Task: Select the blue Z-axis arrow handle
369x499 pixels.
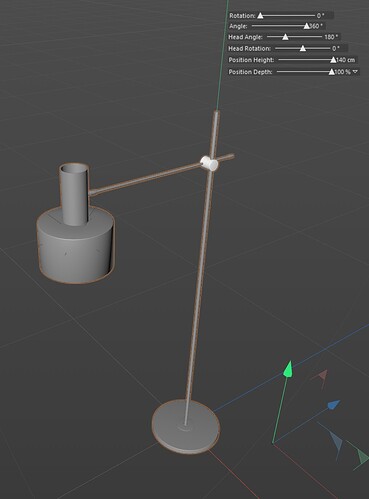Action: [333, 405]
